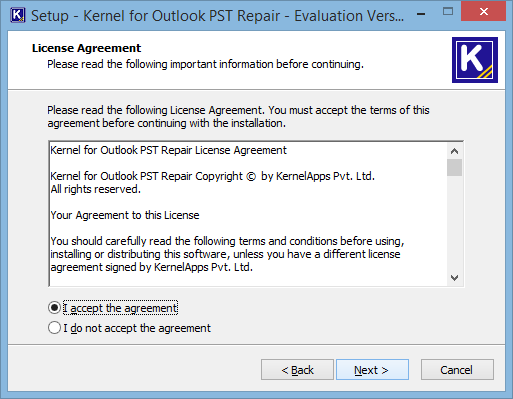Close the setup wizard window
Screen dimensions: 513x399
click(x=483, y=12)
